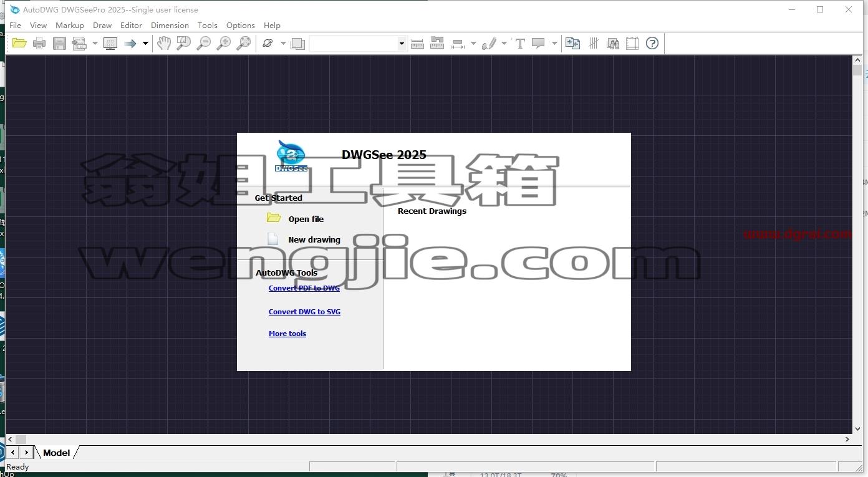The image size is (868, 477).
Task: Open the Options menu
Action: click(240, 25)
